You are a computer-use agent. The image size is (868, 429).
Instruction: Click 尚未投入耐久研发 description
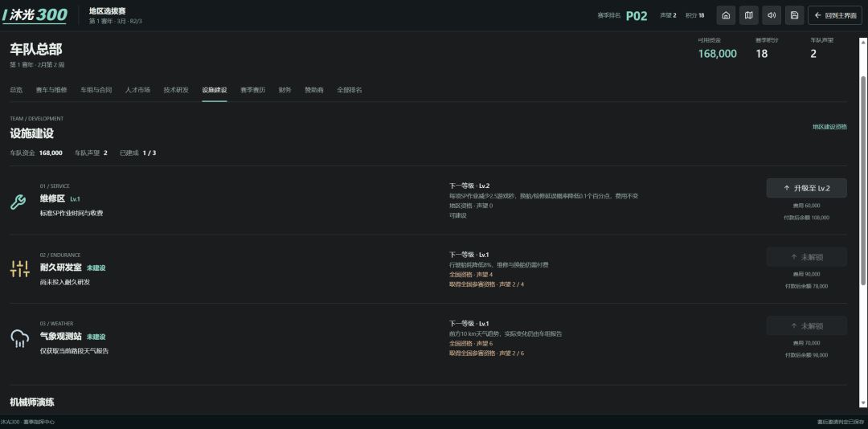point(65,282)
